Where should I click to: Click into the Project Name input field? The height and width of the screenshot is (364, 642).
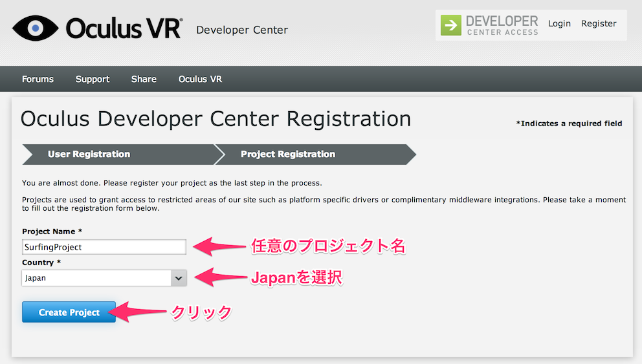point(104,247)
